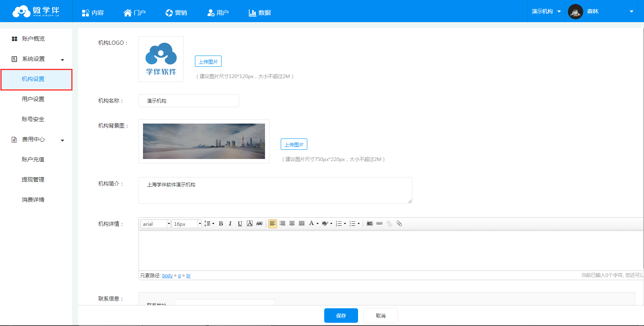The width and height of the screenshot is (644, 326).
Task: Insert image in the detail editor
Action: (369, 223)
